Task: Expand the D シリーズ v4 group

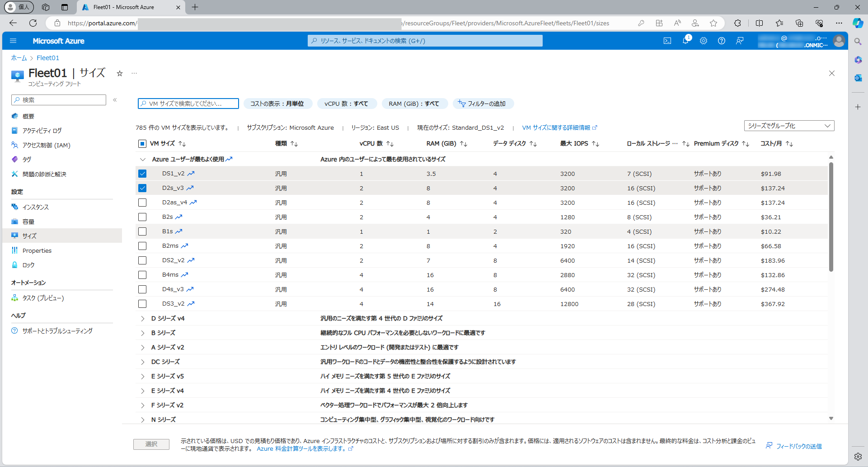Action: click(143, 318)
